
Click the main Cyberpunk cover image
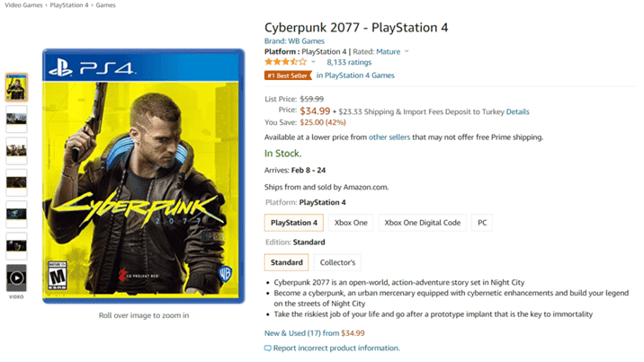tap(143, 176)
